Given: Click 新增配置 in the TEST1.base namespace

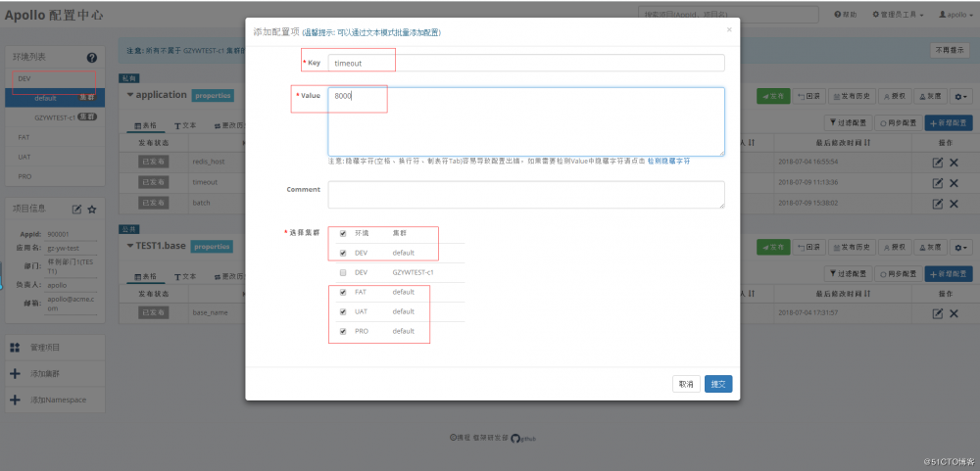Looking at the screenshot, I should (x=948, y=273).
